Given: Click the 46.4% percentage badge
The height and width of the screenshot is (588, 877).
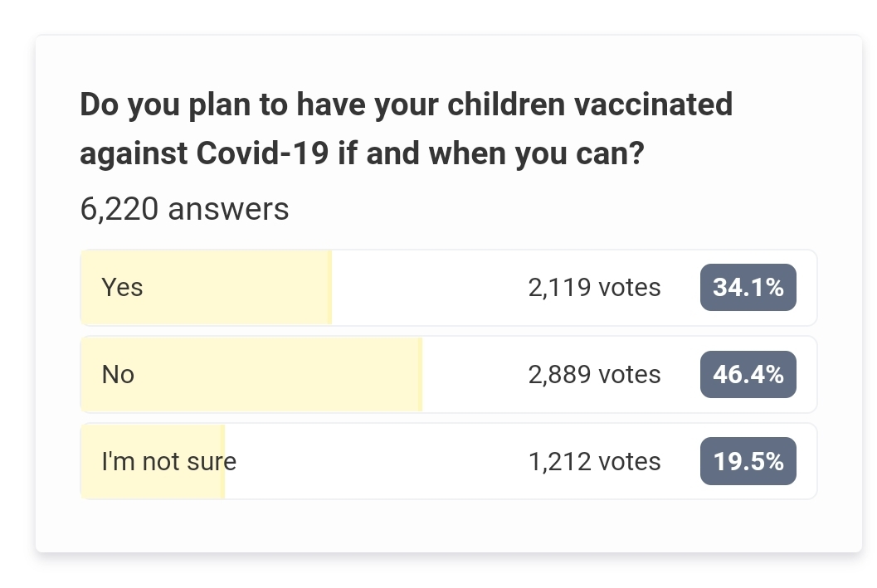Looking at the screenshot, I should pyautogui.click(x=748, y=375).
